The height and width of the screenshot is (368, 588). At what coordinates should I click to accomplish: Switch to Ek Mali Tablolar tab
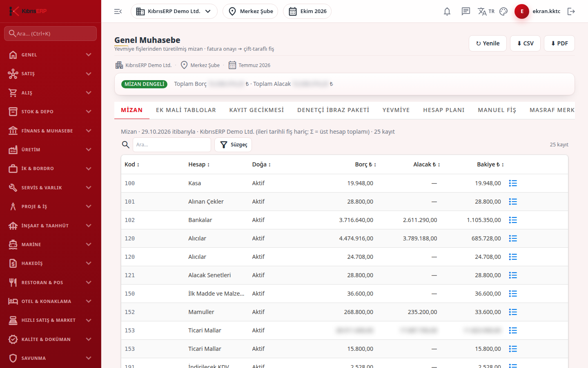(x=186, y=110)
